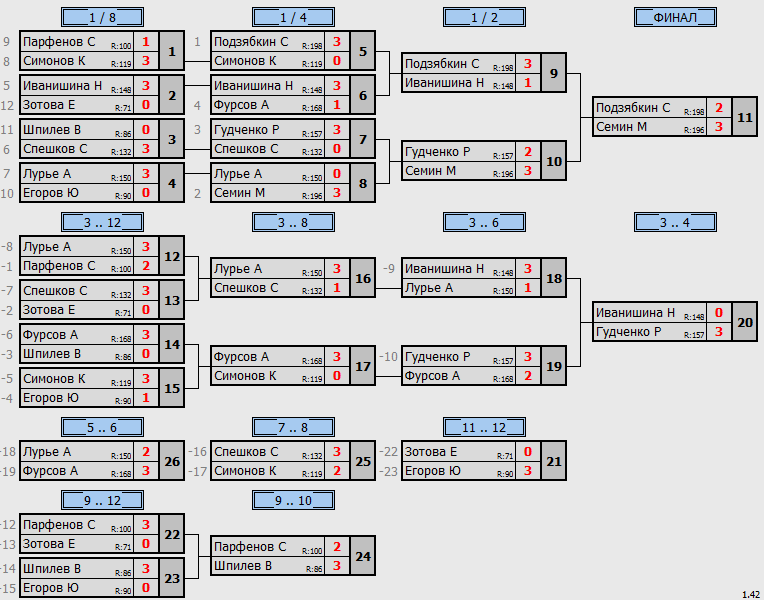The image size is (764, 600).
Task: Select match number box 26
Action: 172,461
